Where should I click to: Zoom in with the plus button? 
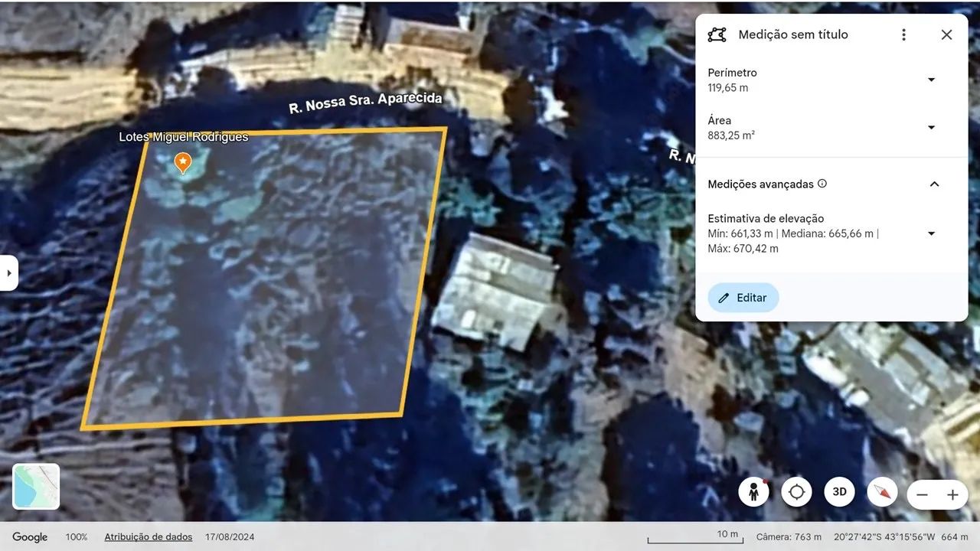[x=952, y=495]
